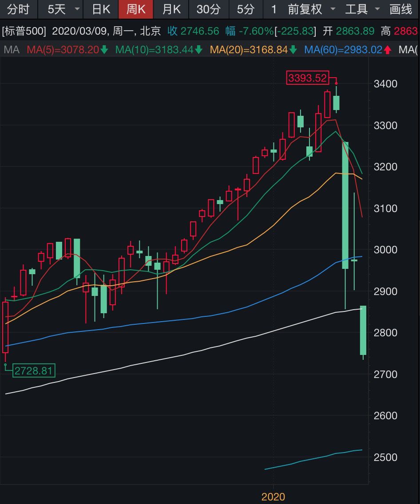Click the red up arrow beside MA(60)

pos(388,50)
